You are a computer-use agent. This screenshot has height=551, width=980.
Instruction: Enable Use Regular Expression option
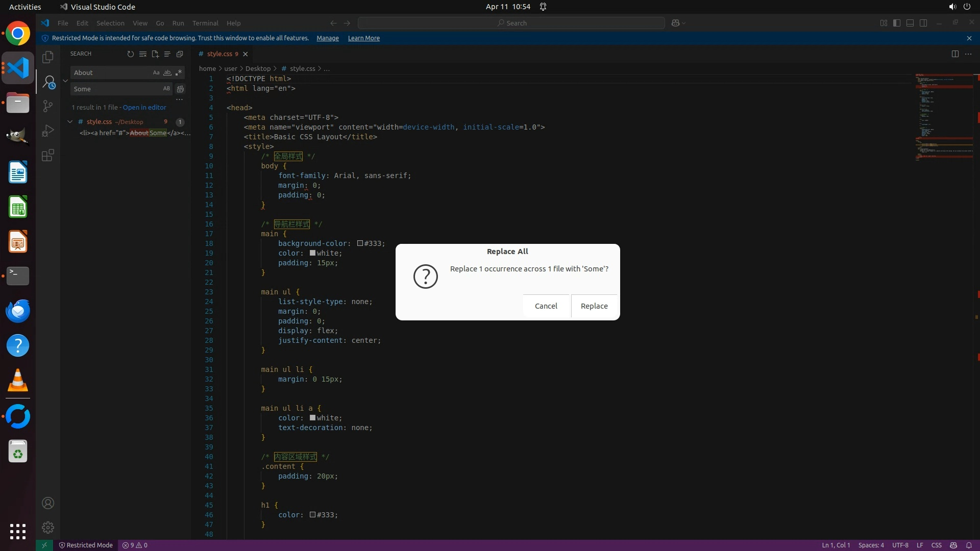(x=178, y=73)
